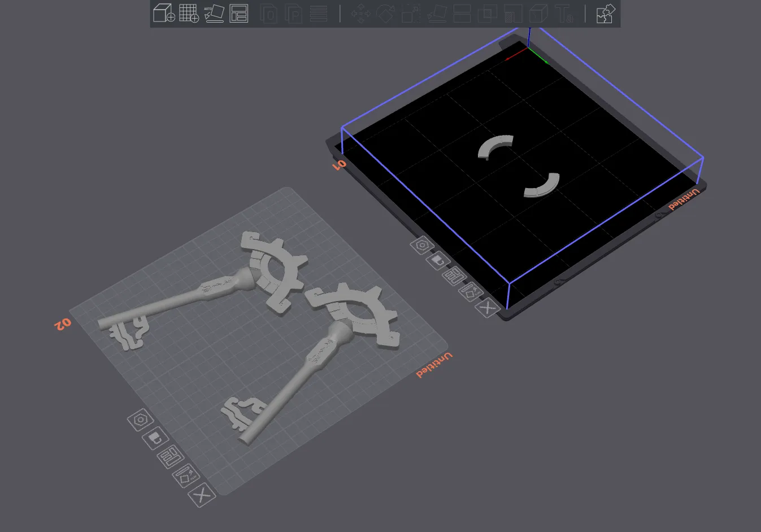Select the Scale tool
761x532 pixels.
tap(411, 13)
